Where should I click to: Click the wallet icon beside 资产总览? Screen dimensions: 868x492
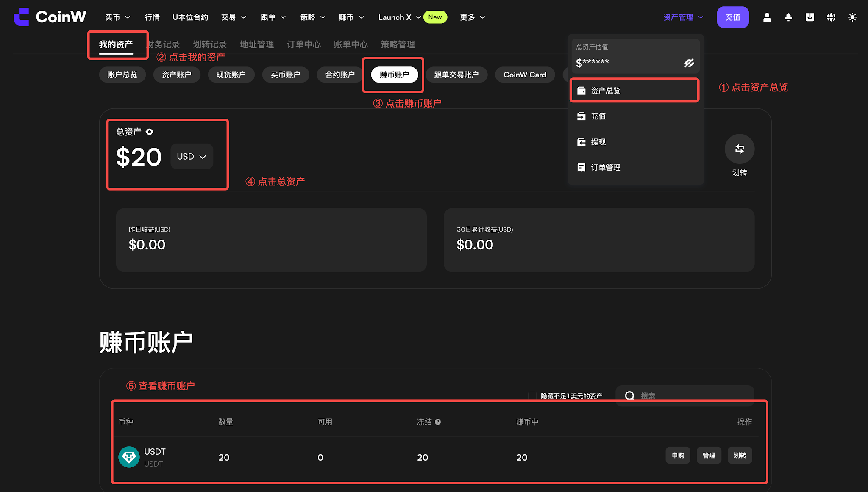tap(581, 91)
